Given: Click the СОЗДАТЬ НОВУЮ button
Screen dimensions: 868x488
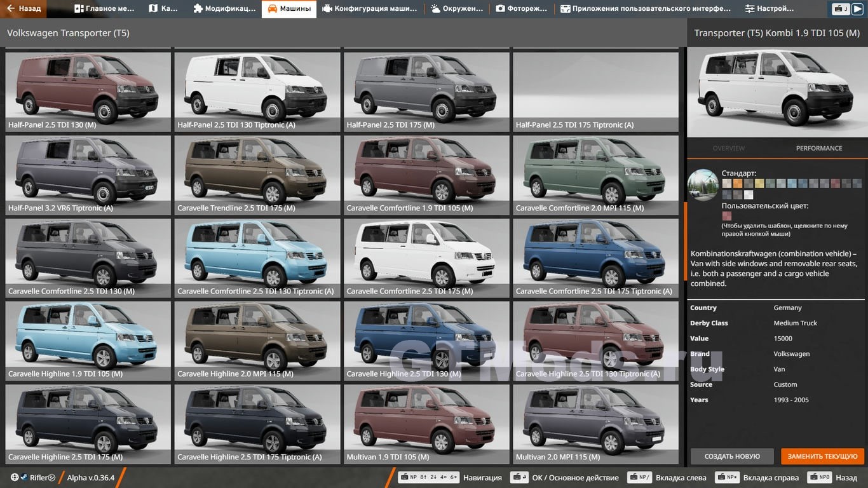Looking at the screenshot, I should coord(732,456).
